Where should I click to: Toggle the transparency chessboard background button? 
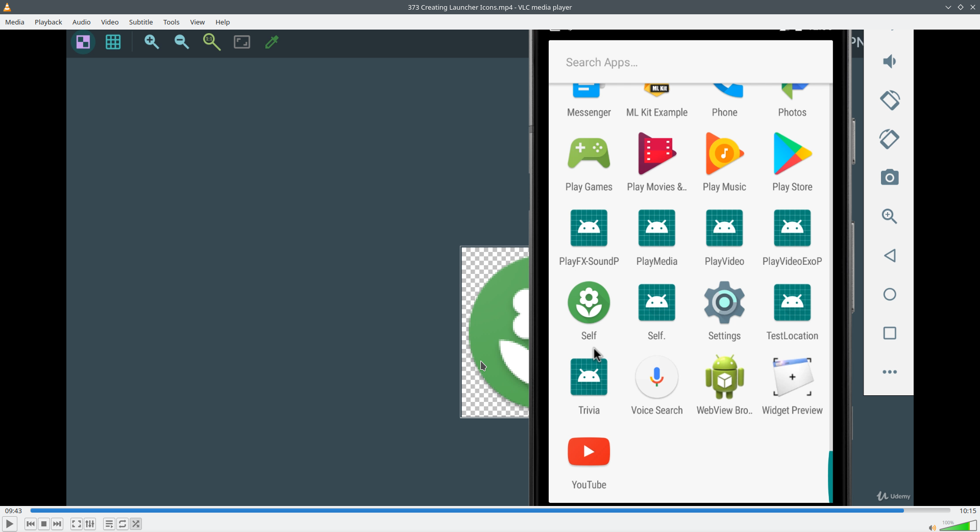click(83, 42)
